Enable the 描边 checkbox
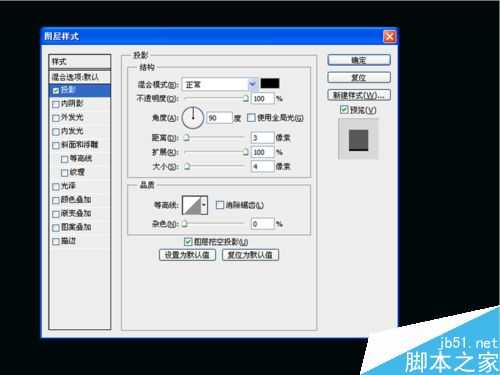 click(56, 241)
